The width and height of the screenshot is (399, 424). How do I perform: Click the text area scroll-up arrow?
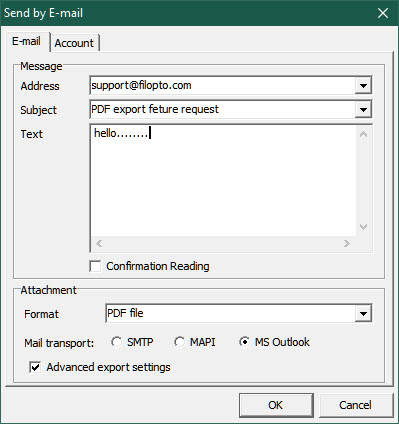tap(364, 134)
